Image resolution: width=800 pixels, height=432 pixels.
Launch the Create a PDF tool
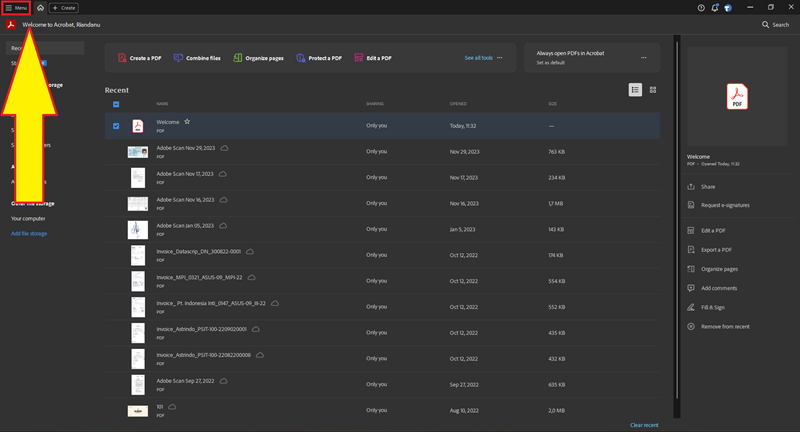point(139,58)
